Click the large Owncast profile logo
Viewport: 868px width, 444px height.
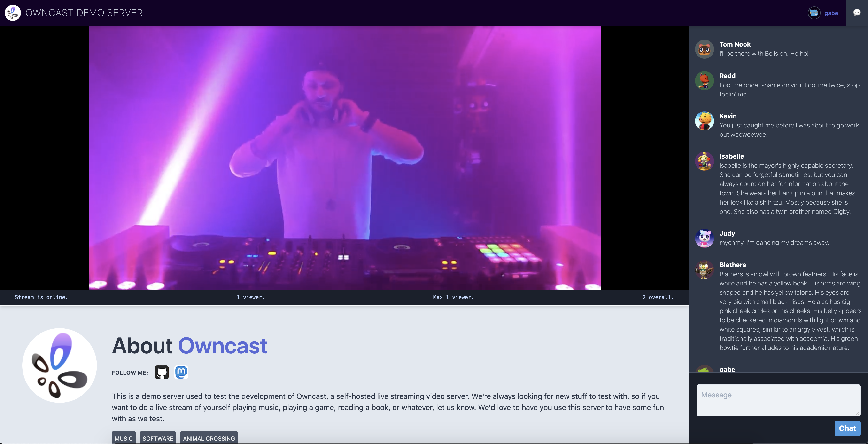(x=60, y=365)
